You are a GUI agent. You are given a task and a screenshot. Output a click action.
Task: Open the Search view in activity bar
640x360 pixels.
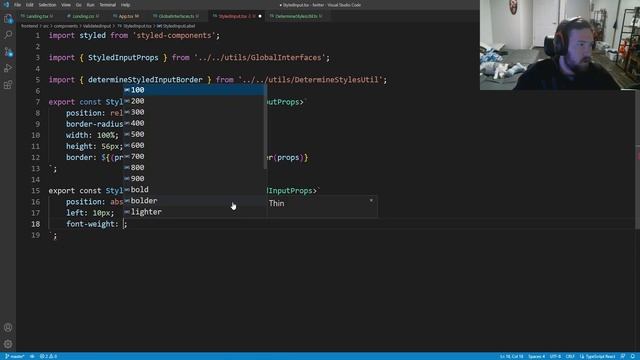(8, 35)
